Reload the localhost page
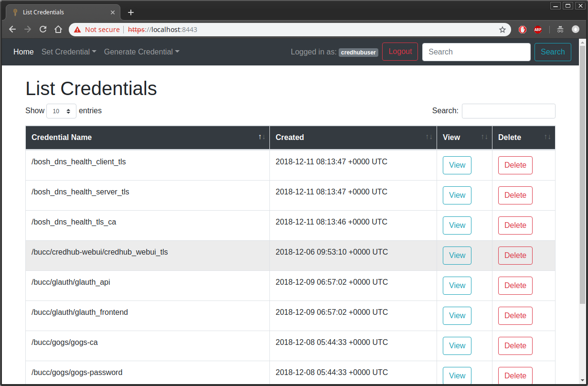This screenshot has height=386, width=588. tap(43, 30)
